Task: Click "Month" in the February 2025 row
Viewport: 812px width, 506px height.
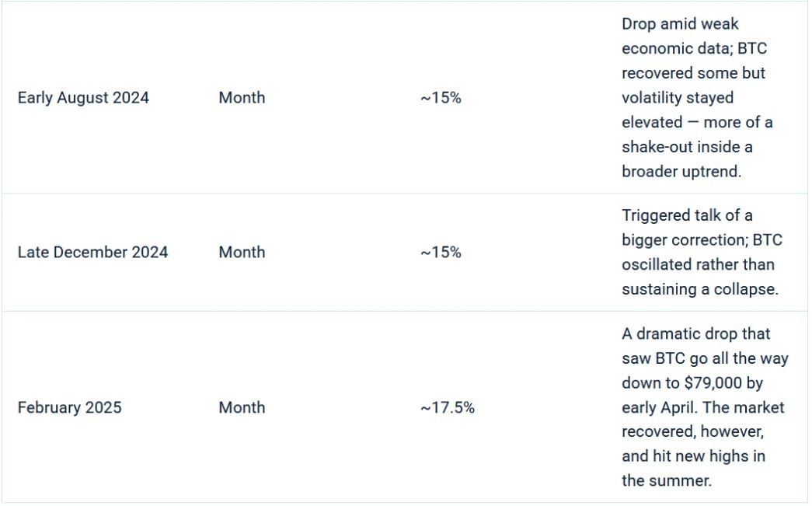Action: click(x=242, y=407)
